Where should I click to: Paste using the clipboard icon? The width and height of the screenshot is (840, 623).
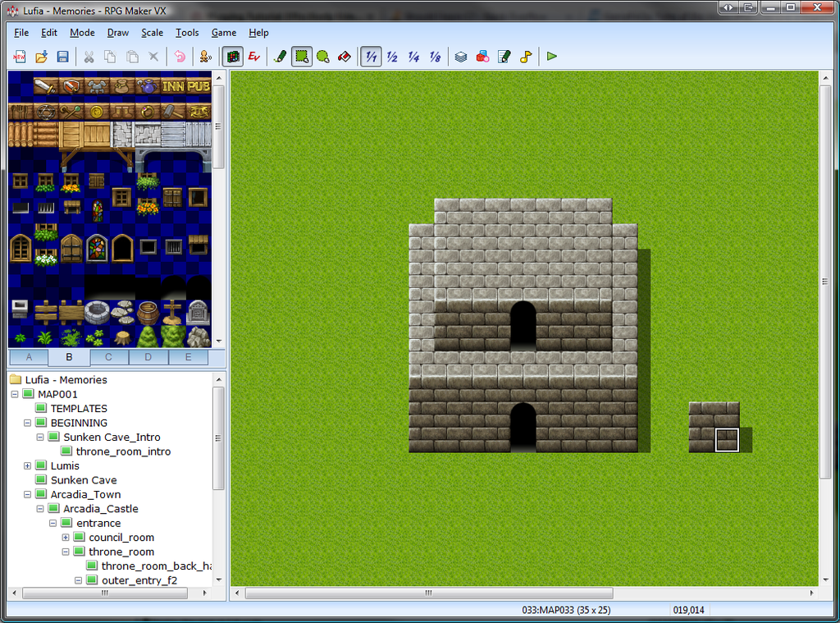click(132, 57)
